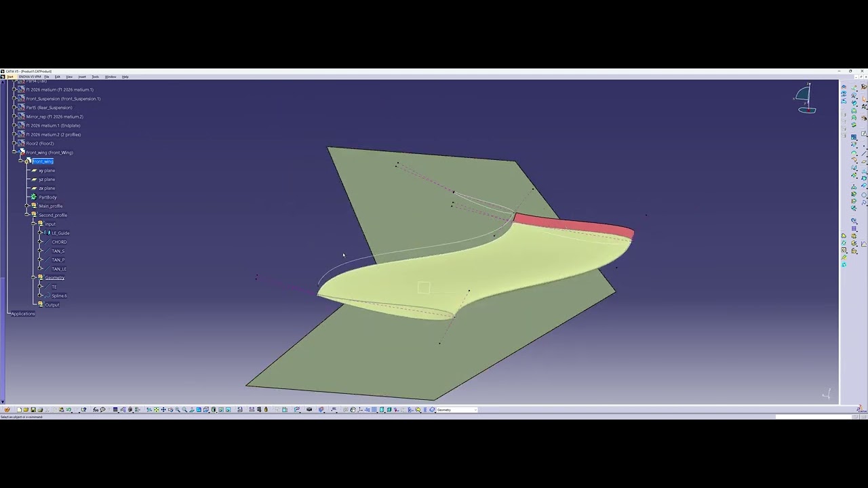Viewport: 868px width, 488px height.
Task: Click the Open file icon
Action: pyautogui.click(x=26, y=409)
